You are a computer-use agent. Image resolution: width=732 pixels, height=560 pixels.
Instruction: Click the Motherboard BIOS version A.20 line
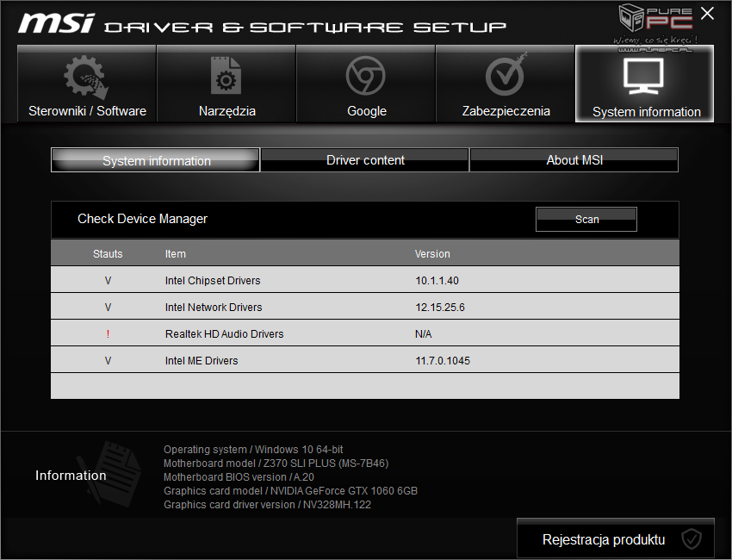pos(239,477)
